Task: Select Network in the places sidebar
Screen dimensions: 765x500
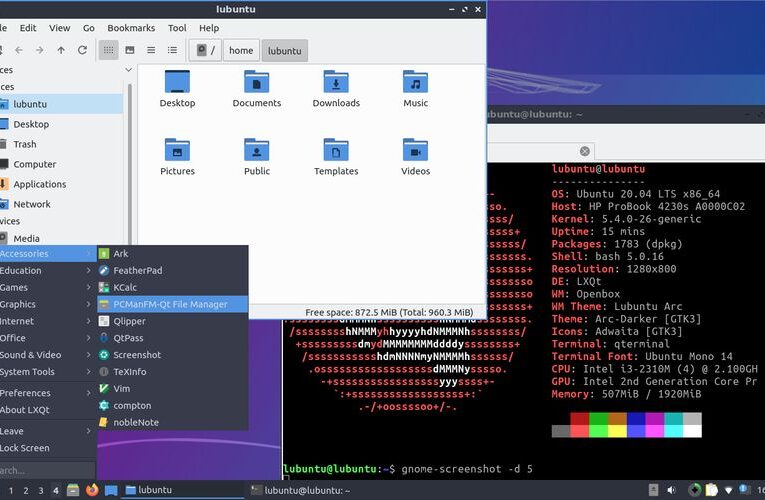Action: tap(61, 204)
